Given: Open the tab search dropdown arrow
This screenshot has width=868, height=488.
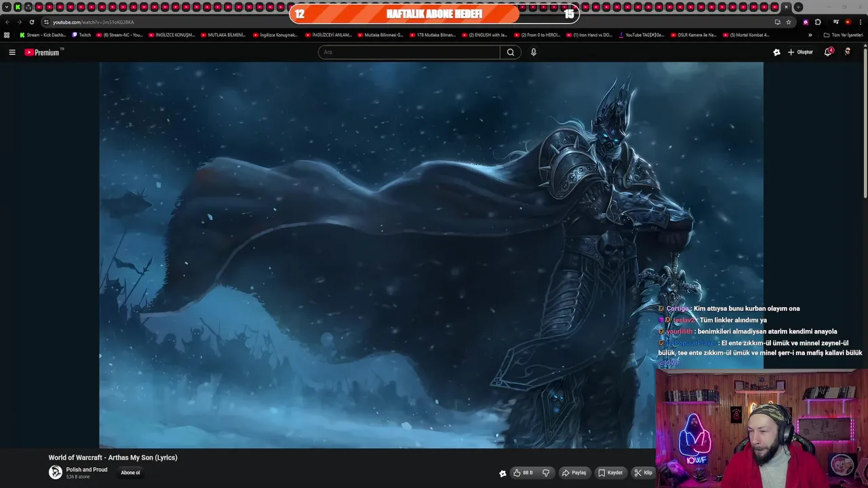Looking at the screenshot, I should point(6,7).
